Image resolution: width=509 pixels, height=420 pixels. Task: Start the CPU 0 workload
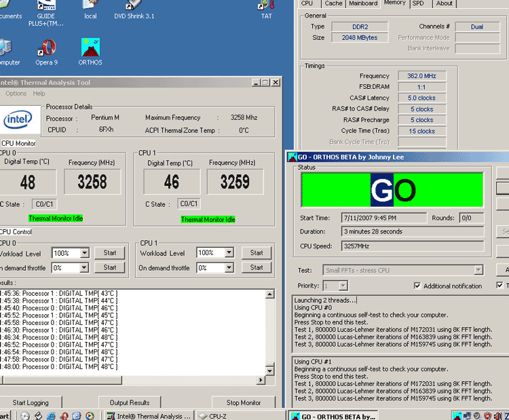110,253
